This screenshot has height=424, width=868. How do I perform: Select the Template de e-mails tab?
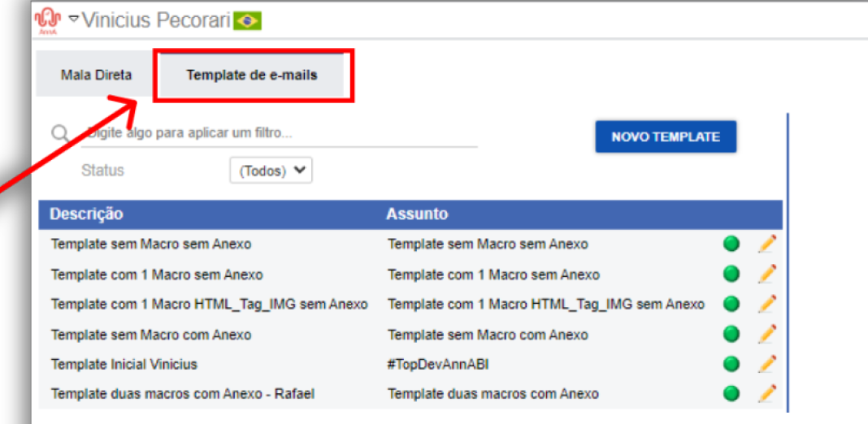pos(252,76)
